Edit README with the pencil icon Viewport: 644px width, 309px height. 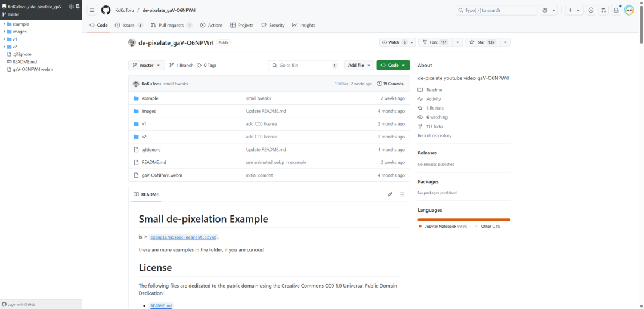(x=390, y=194)
